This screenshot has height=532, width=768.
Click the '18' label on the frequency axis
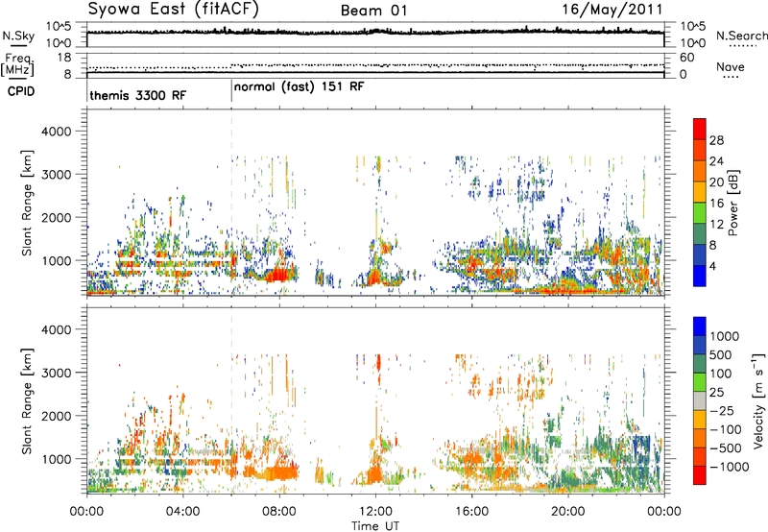[64, 58]
